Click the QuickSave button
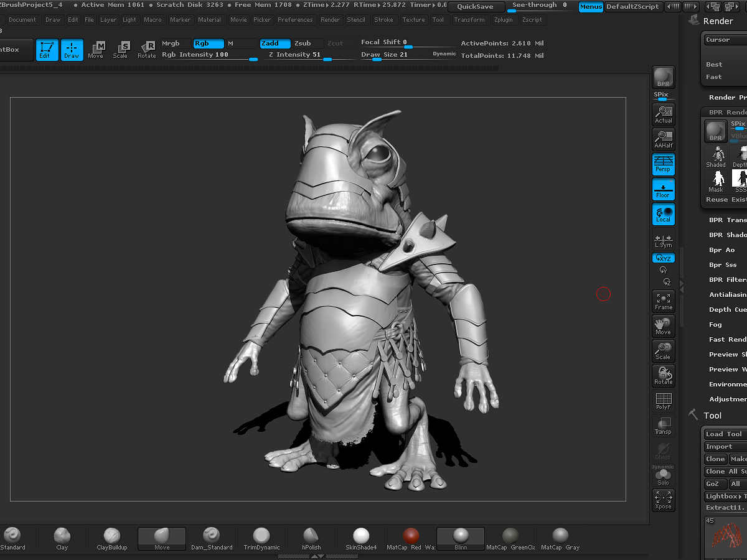 click(475, 6)
